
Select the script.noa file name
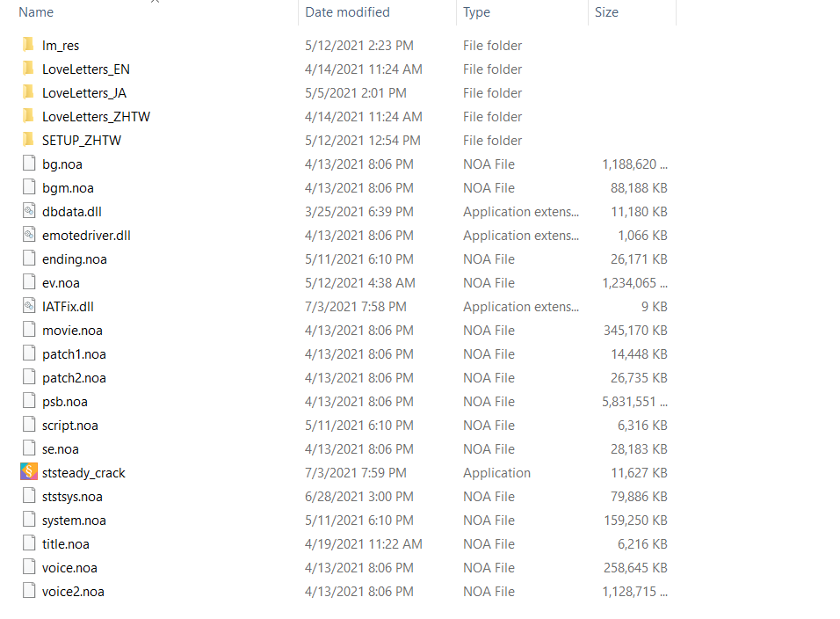(70, 426)
